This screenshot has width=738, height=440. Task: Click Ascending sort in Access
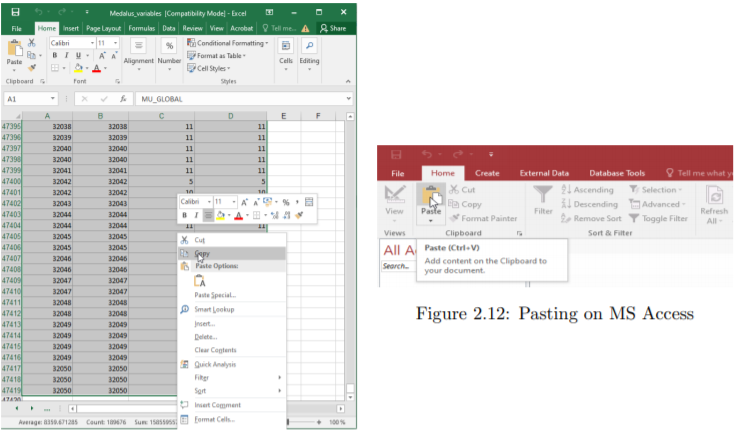coord(588,190)
